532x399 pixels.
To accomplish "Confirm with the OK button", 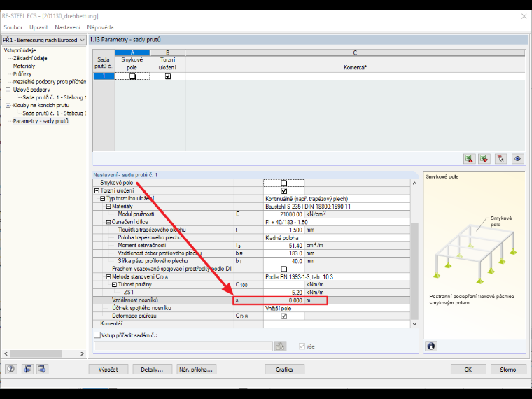I will pos(468,370).
